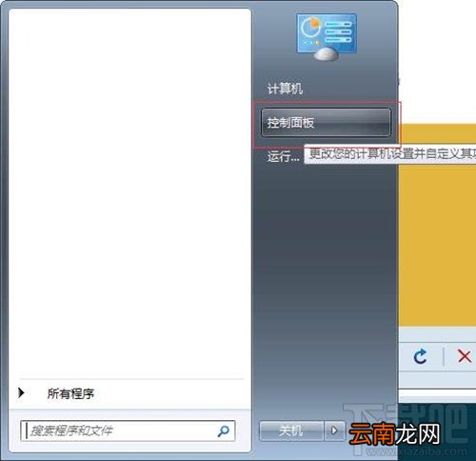Image resolution: width=476 pixels, height=461 pixels.
Task: Click the 关机 shutdown button
Action: click(x=291, y=431)
